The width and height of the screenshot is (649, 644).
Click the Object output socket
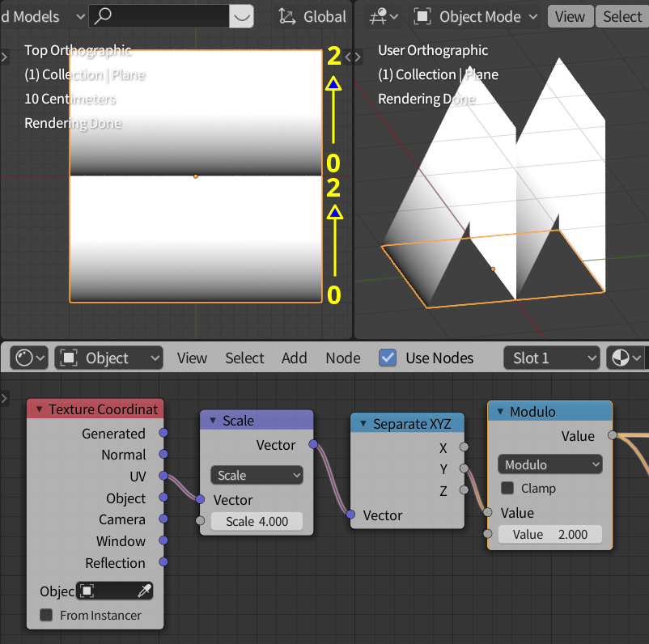(x=163, y=497)
